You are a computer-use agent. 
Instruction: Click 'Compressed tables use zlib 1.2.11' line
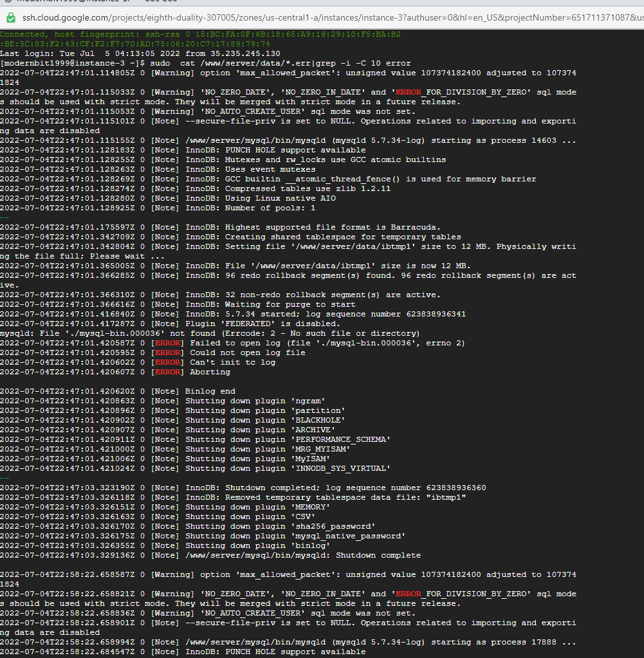195,189
